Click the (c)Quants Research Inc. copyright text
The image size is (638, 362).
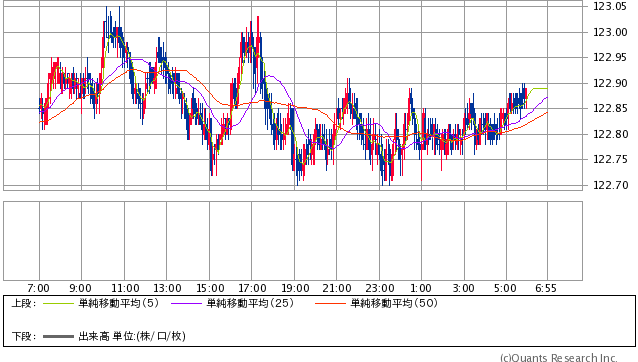[x=559, y=358]
